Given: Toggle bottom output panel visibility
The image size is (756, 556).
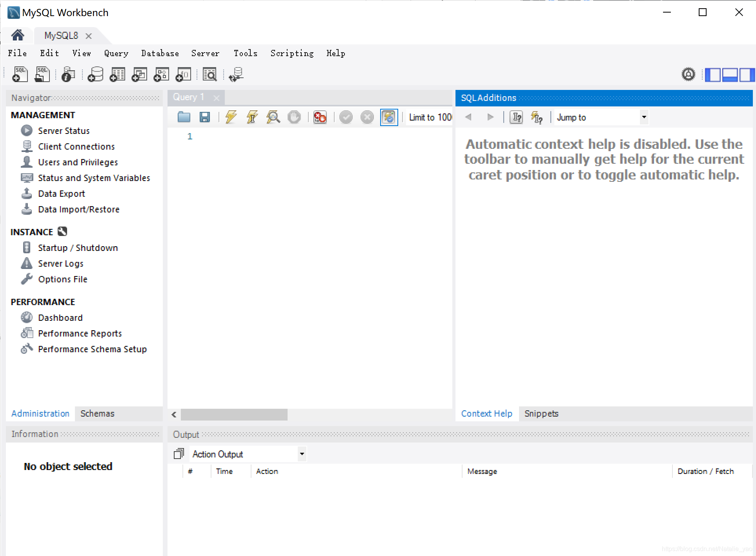Looking at the screenshot, I should click(x=730, y=75).
